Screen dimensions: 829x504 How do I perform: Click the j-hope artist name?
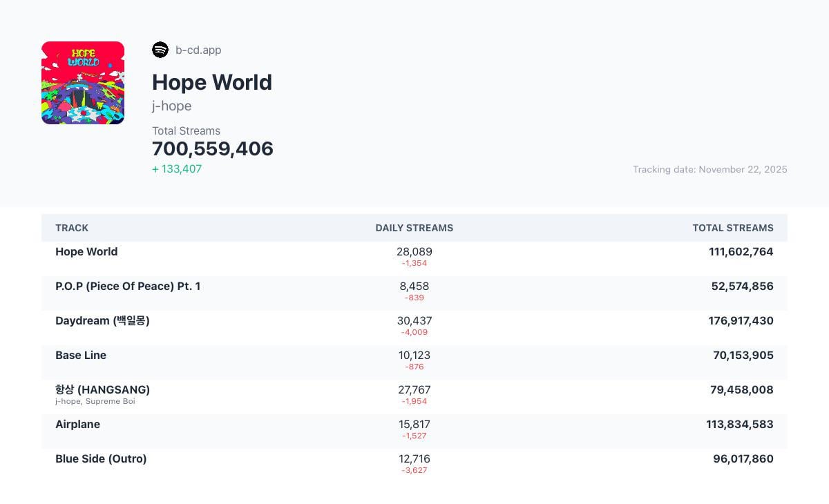click(171, 106)
